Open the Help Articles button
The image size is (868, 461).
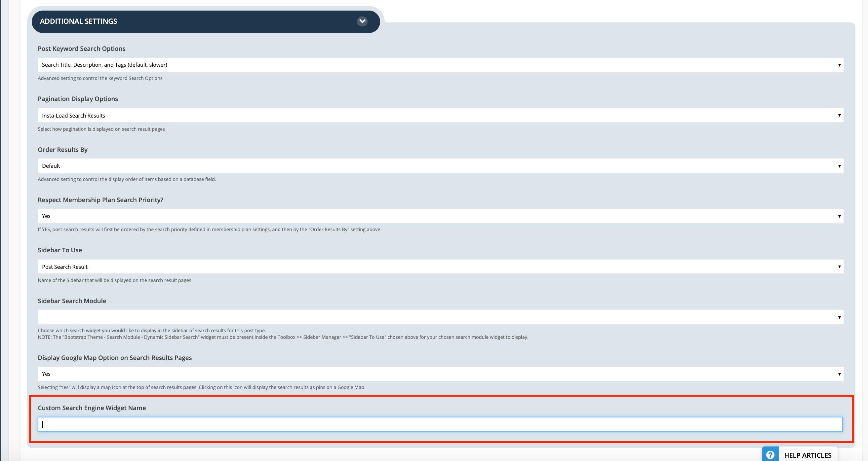tap(808, 455)
